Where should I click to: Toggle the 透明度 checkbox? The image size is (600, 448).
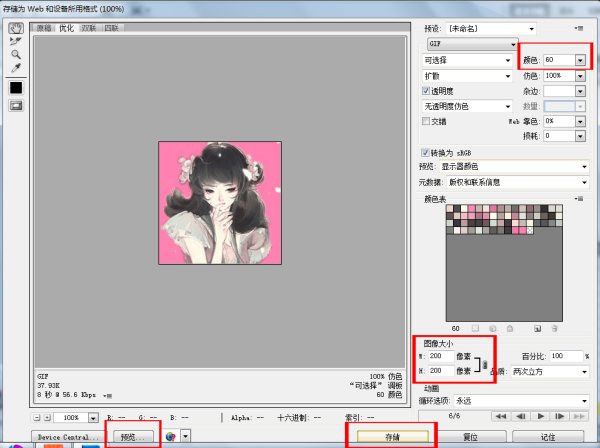tap(426, 91)
